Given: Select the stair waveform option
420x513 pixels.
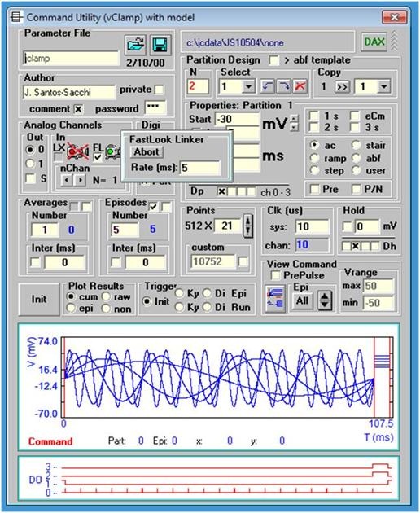Looking at the screenshot, I should click(x=357, y=145).
